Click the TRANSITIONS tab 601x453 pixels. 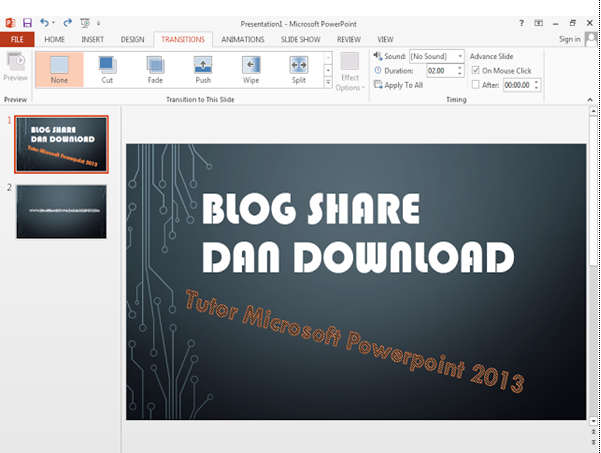[183, 39]
